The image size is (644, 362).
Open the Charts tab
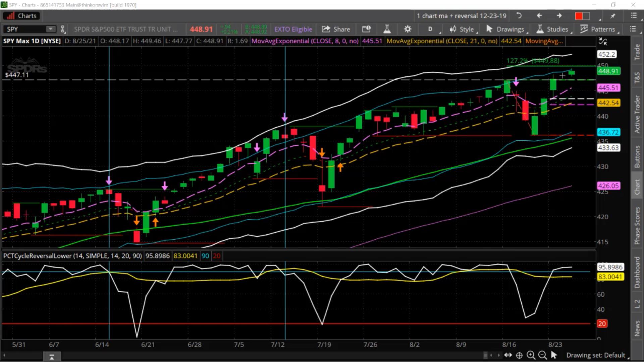point(21,16)
